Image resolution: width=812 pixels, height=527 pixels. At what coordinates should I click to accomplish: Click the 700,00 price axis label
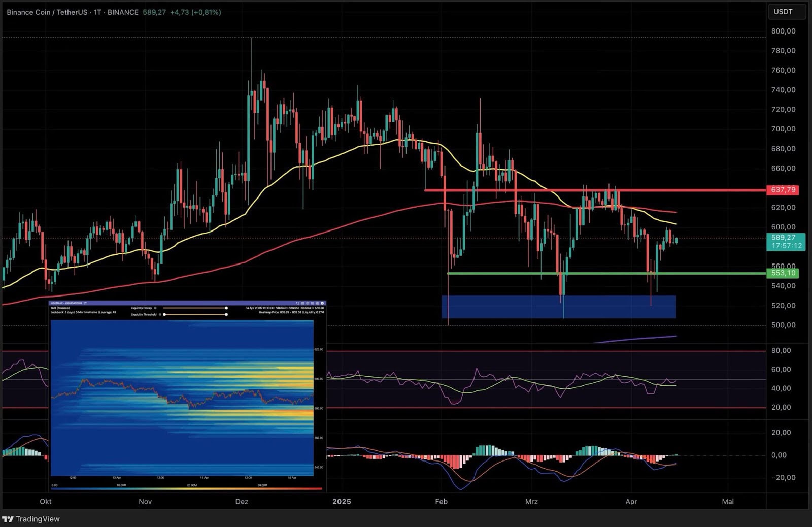[x=783, y=129]
